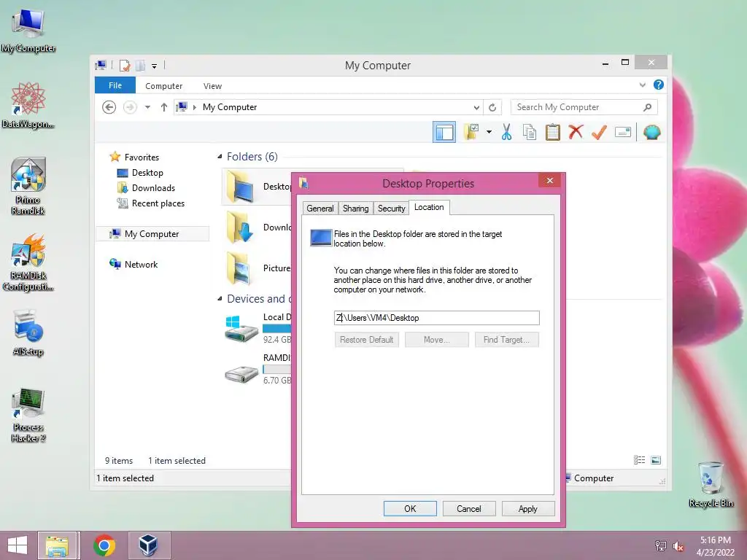Click Restore Default button
The image size is (747, 560).
tap(366, 340)
